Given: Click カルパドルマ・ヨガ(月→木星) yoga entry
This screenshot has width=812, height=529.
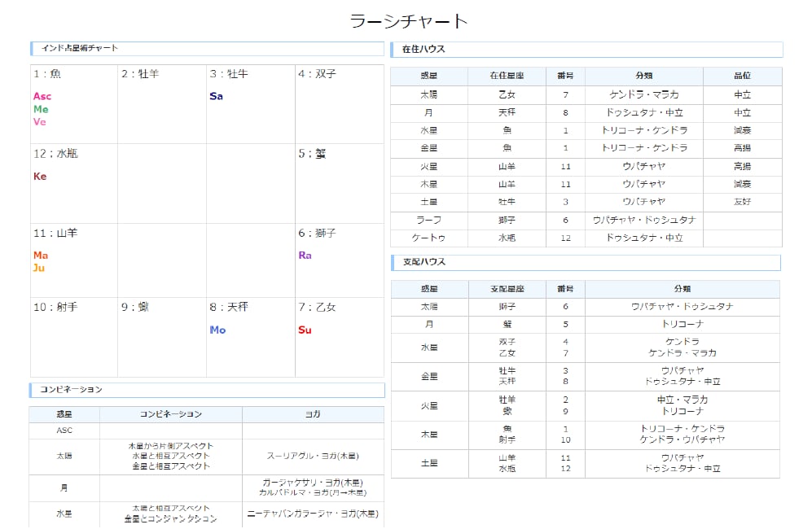Looking at the screenshot, I should (x=313, y=492).
